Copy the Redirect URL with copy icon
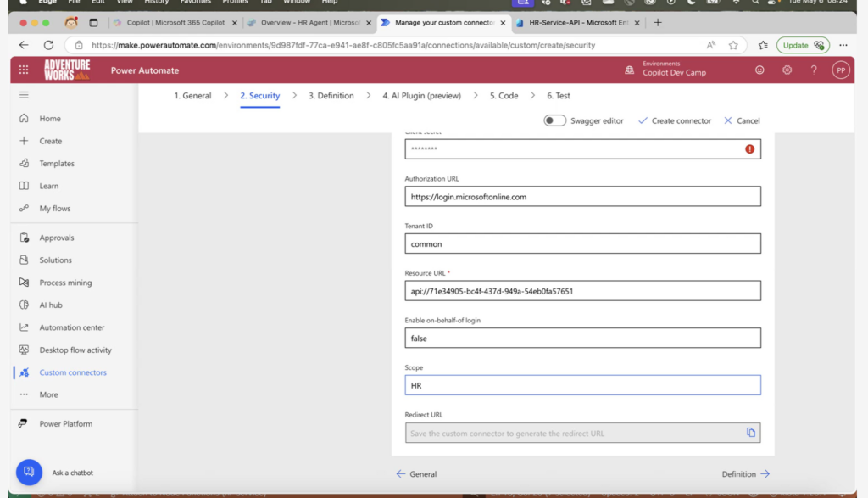Image resolution: width=868 pixels, height=498 pixels. coord(751,433)
